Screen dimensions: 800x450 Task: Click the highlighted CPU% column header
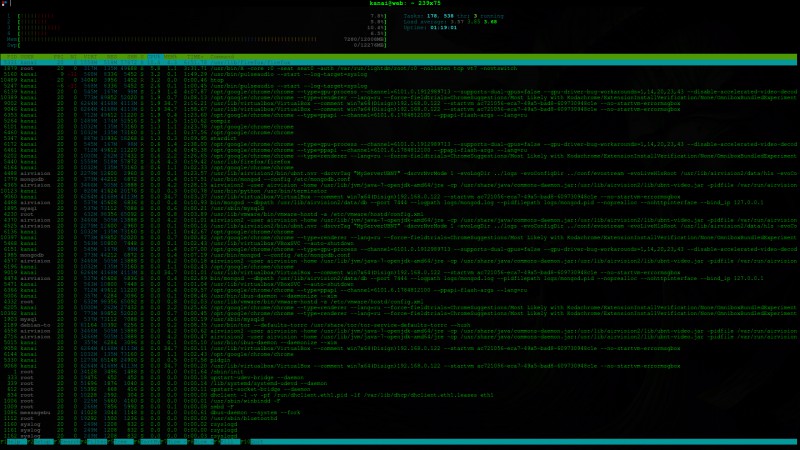[x=154, y=57]
